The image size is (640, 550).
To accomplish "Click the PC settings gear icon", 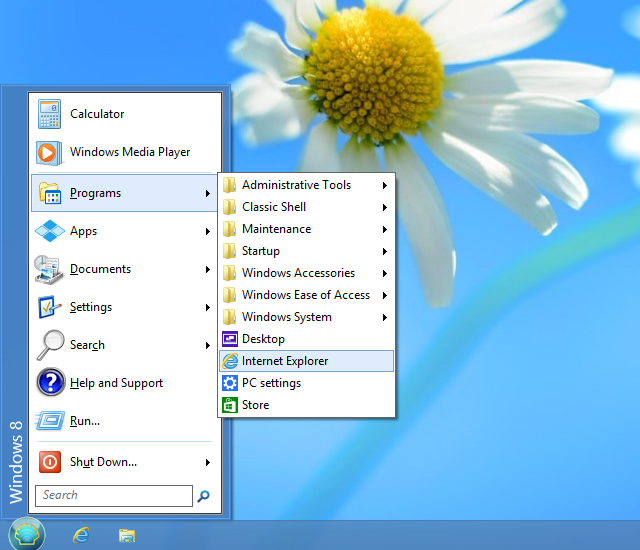I will 230,383.
